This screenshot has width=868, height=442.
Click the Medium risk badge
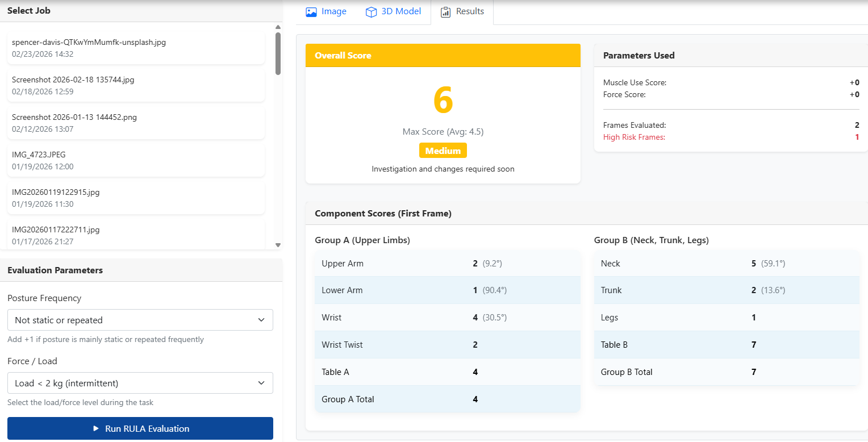coord(443,150)
